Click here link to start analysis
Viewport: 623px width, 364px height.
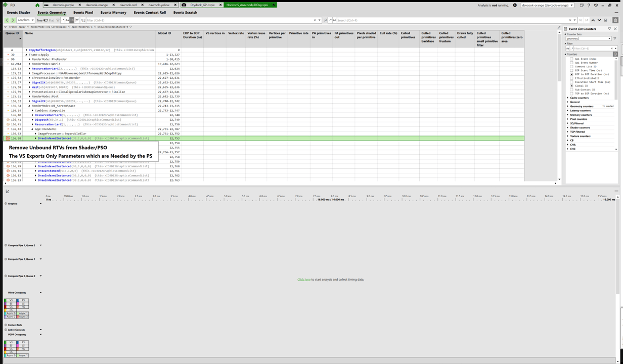[304, 280]
